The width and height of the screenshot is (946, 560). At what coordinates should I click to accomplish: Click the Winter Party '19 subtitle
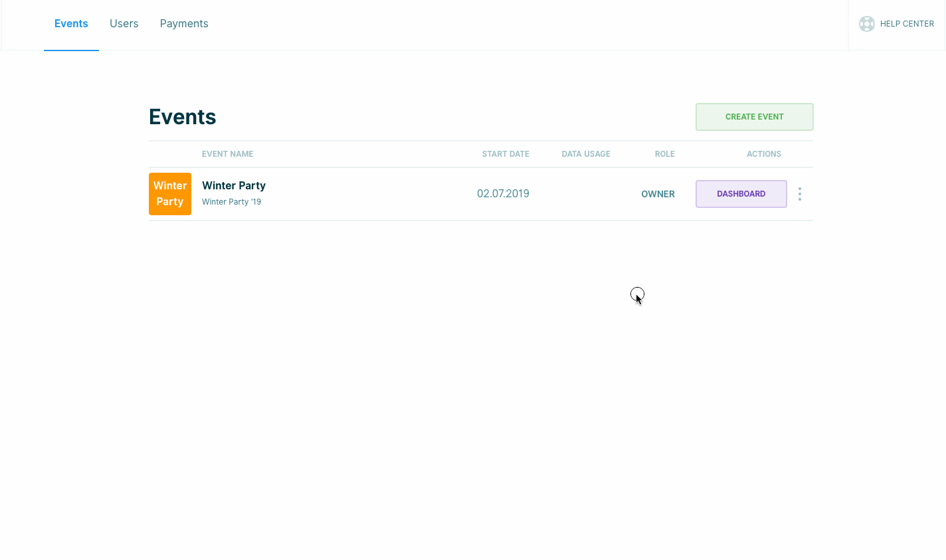click(x=231, y=202)
